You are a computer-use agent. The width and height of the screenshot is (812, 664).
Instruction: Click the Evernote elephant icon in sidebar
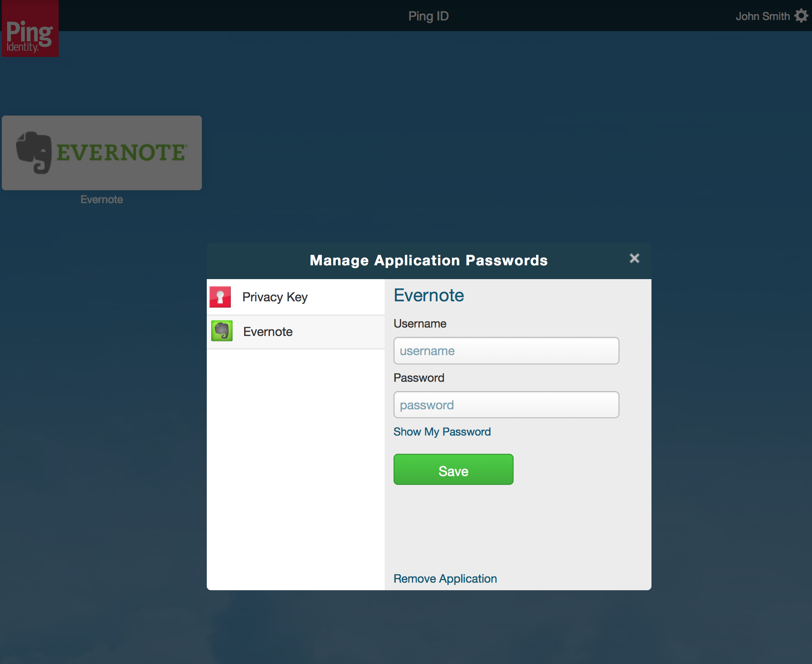[221, 331]
